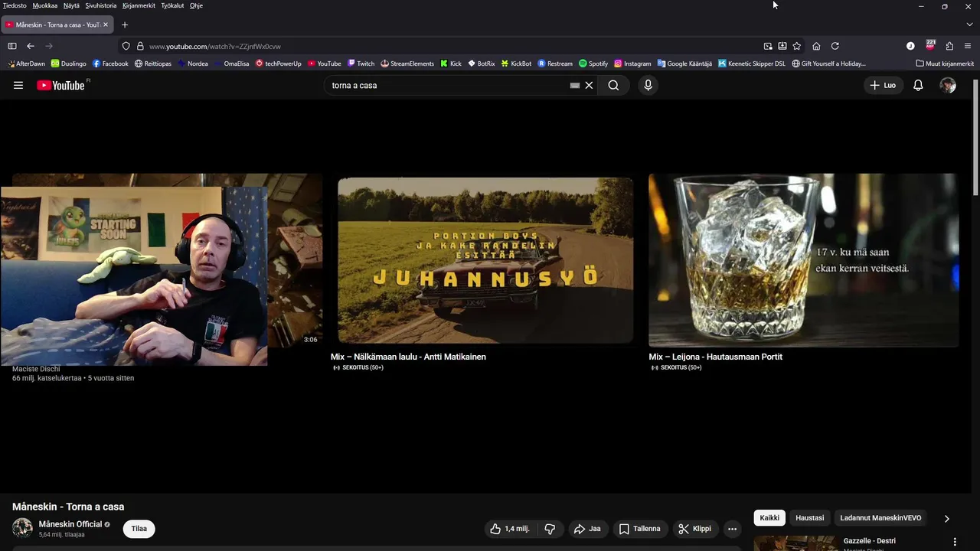Focus the YouTube search field
This screenshot has width=980, height=551.
tap(448, 86)
